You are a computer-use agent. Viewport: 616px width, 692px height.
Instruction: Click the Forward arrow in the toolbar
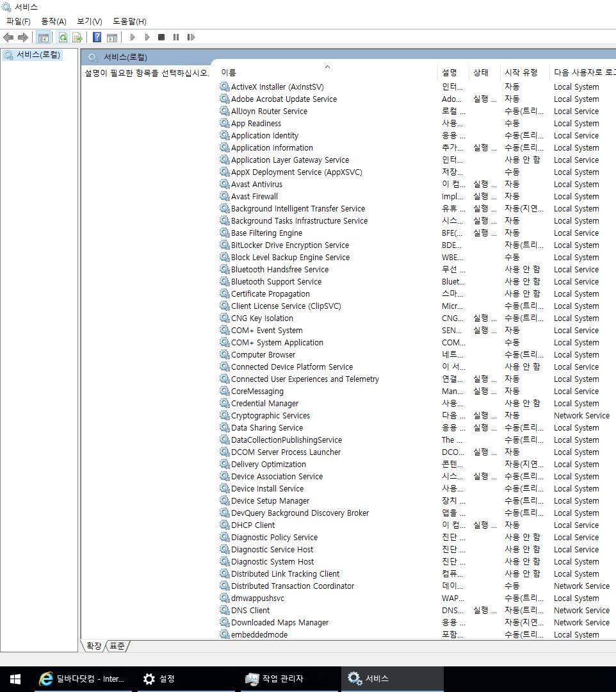pos(23,38)
